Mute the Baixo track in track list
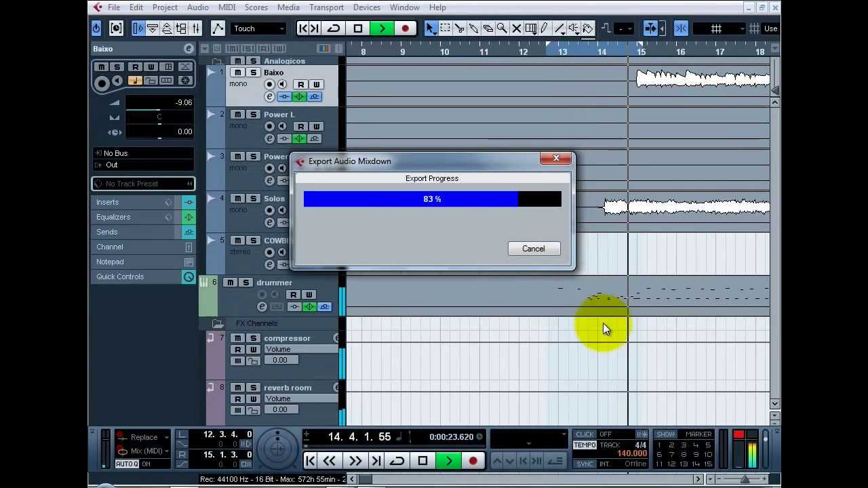868x488 pixels. [238, 73]
